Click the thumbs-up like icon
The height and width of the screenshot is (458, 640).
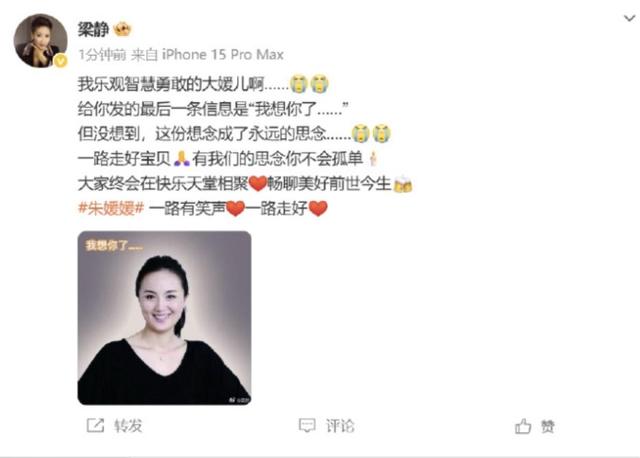click(x=523, y=426)
